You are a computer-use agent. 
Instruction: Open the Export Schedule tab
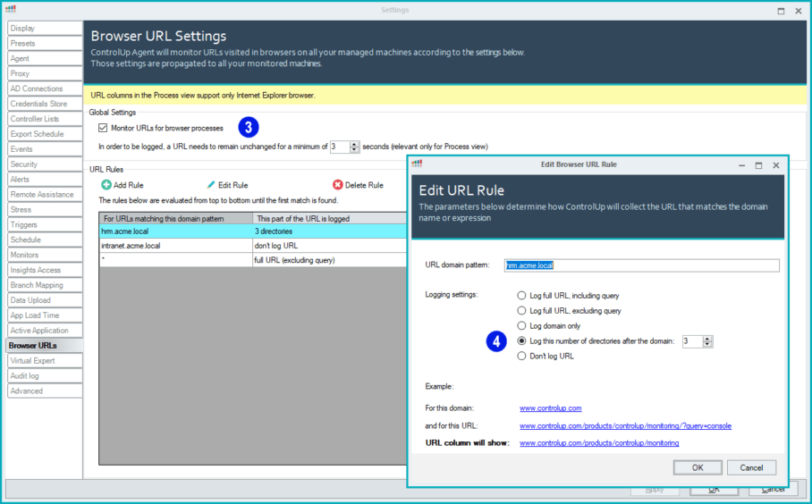pos(45,134)
